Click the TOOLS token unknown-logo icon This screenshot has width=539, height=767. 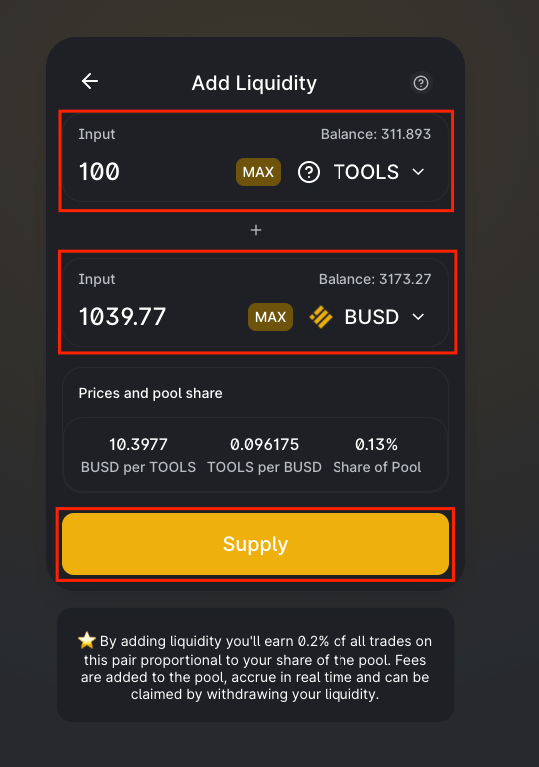(x=309, y=172)
